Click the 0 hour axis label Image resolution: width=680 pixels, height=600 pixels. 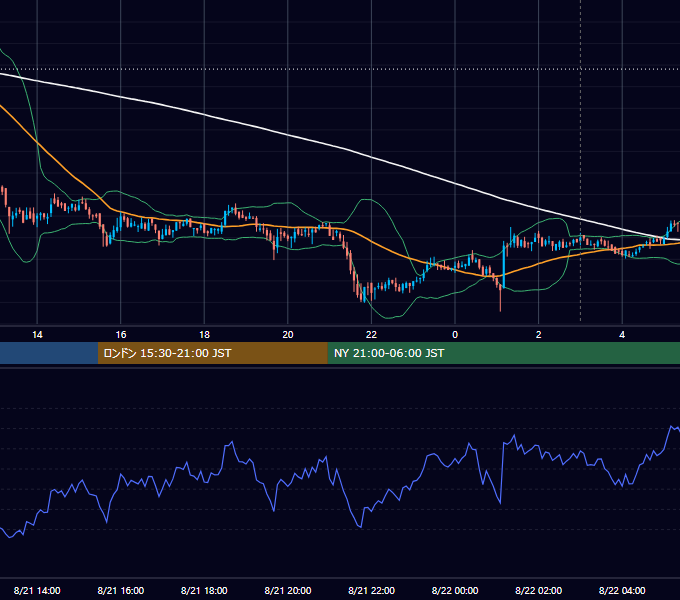click(455, 335)
